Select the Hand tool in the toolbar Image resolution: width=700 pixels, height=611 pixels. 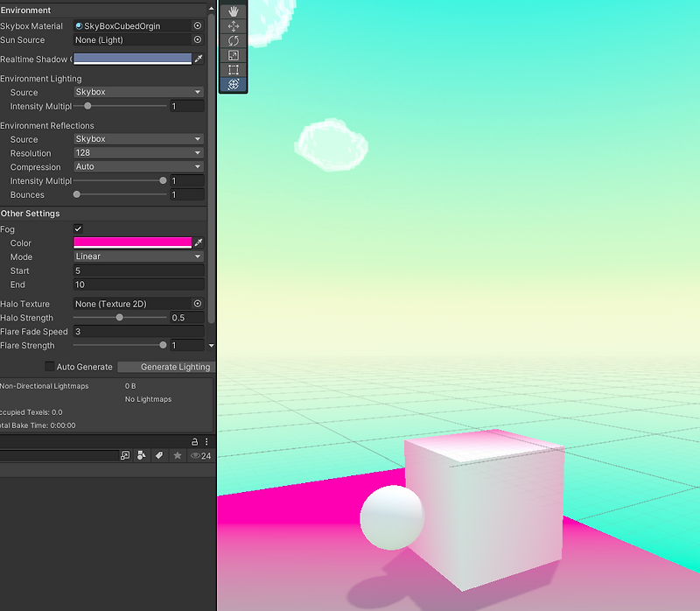click(232, 11)
